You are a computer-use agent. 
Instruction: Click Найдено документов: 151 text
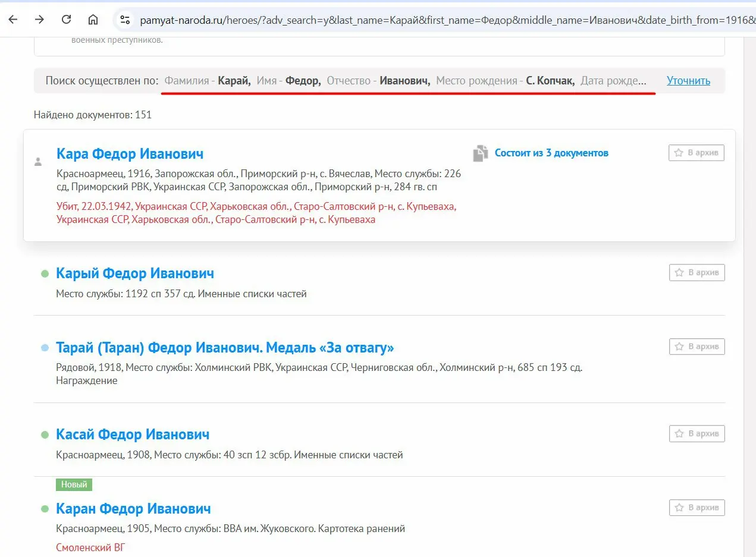(x=93, y=115)
